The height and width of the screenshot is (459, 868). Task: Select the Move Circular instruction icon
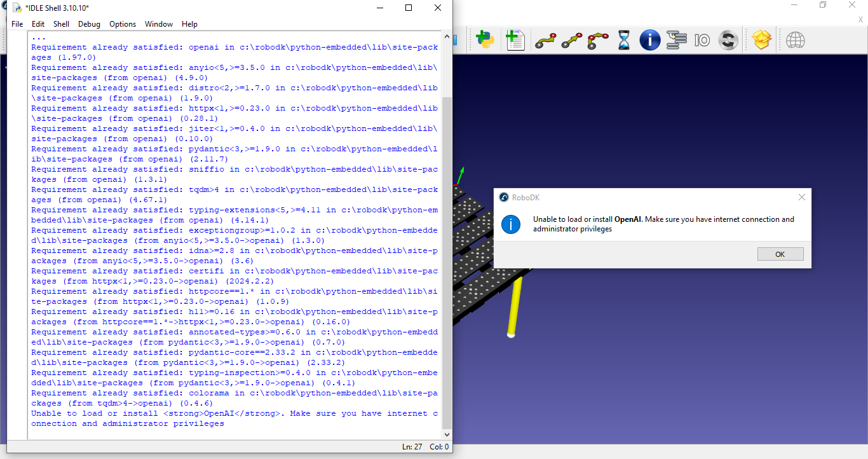[x=598, y=41]
